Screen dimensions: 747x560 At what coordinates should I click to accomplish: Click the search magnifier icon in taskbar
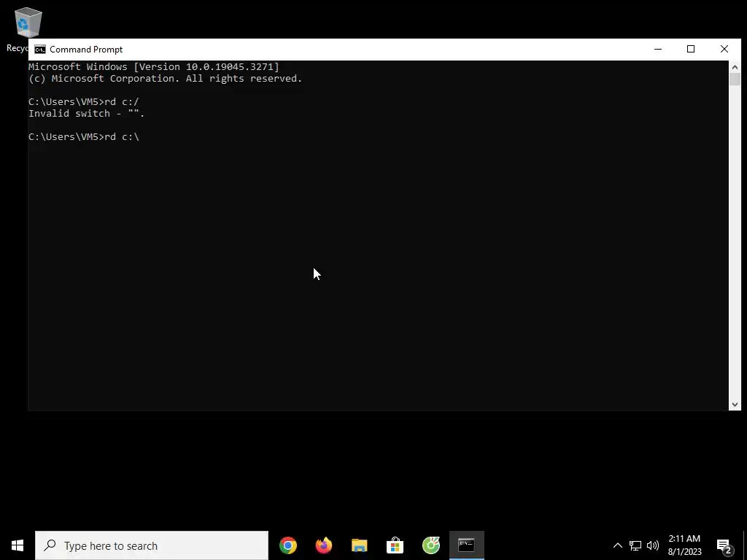coord(50,545)
